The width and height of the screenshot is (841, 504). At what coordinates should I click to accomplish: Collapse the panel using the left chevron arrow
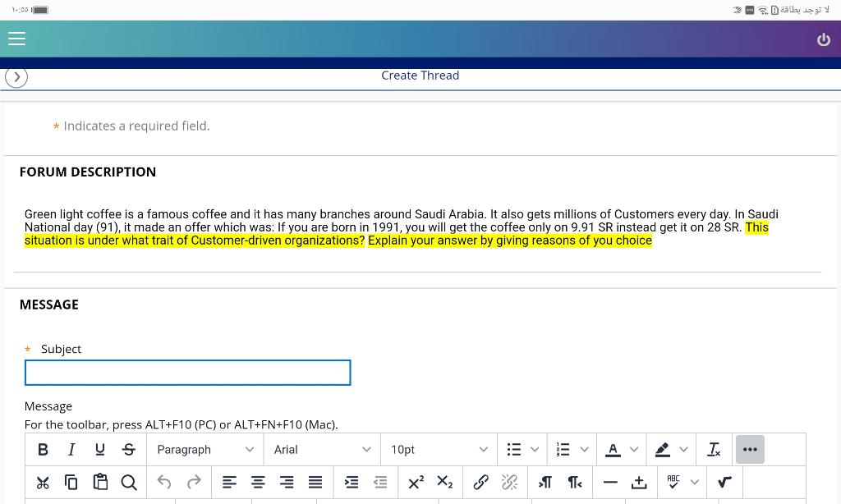coord(16,76)
